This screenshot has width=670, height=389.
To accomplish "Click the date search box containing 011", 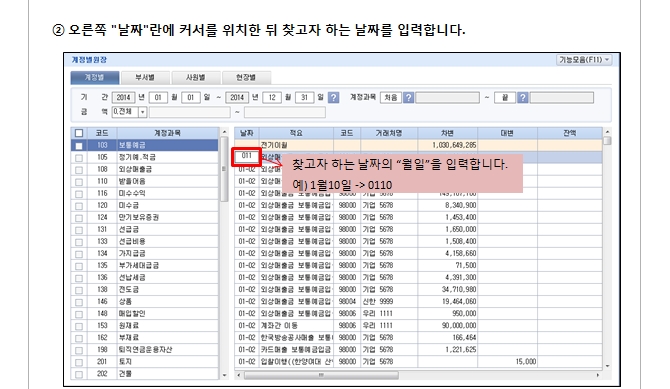I will [247, 156].
